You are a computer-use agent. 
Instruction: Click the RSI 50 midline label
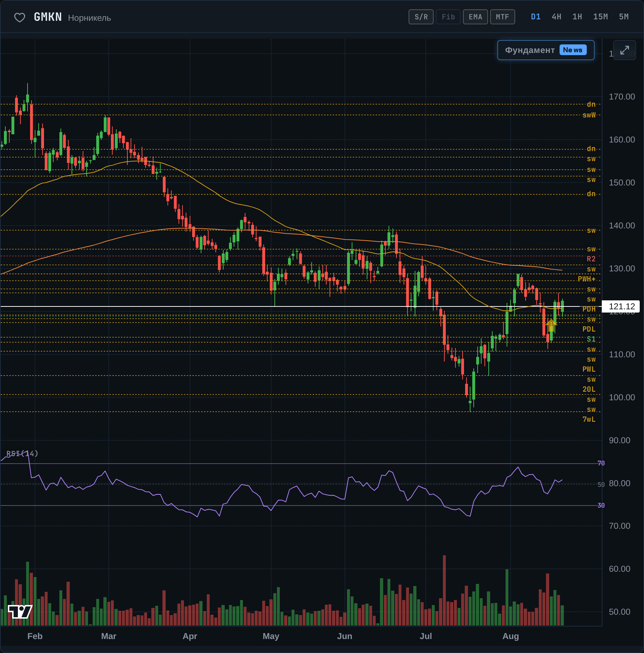click(x=601, y=485)
